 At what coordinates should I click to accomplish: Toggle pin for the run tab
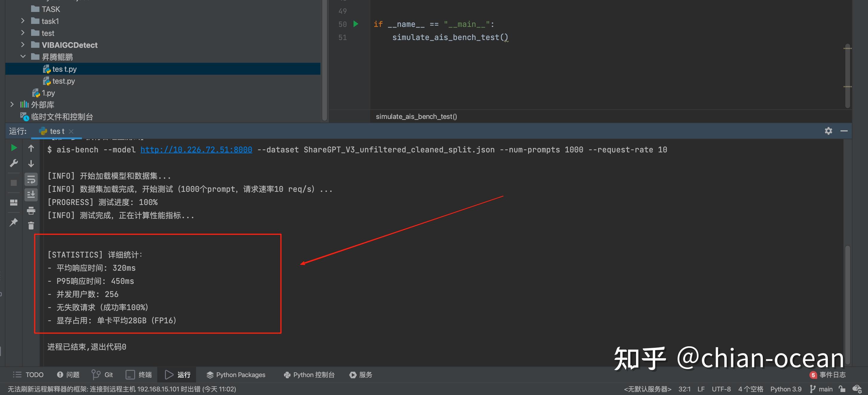tap(14, 222)
